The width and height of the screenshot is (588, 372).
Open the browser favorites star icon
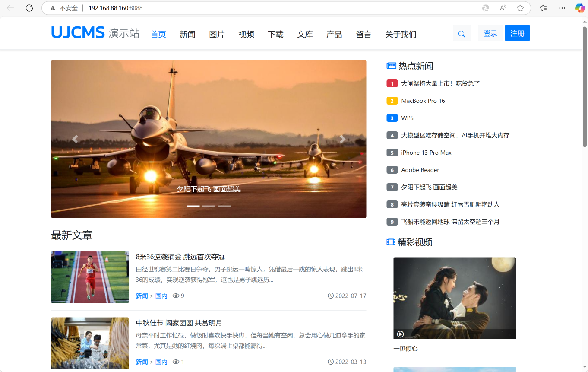tap(520, 8)
